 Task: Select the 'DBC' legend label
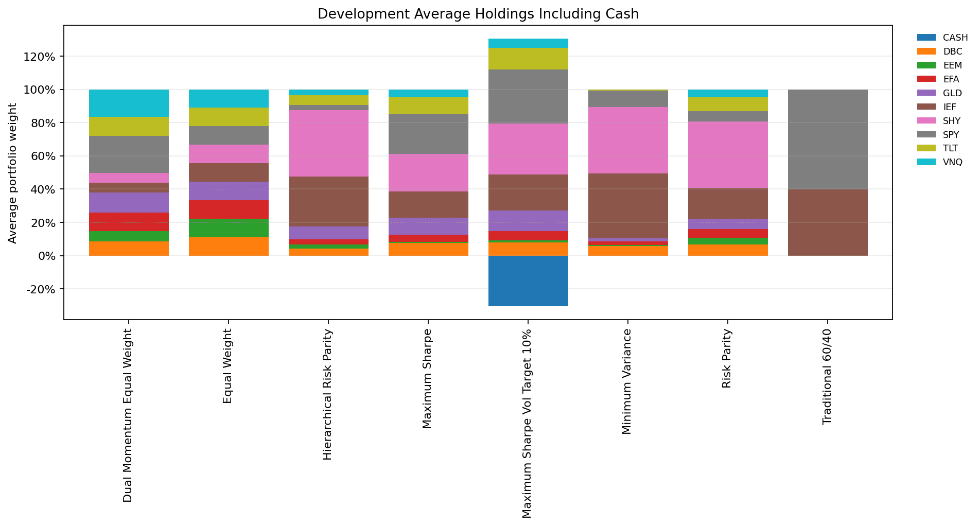tap(953, 51)
